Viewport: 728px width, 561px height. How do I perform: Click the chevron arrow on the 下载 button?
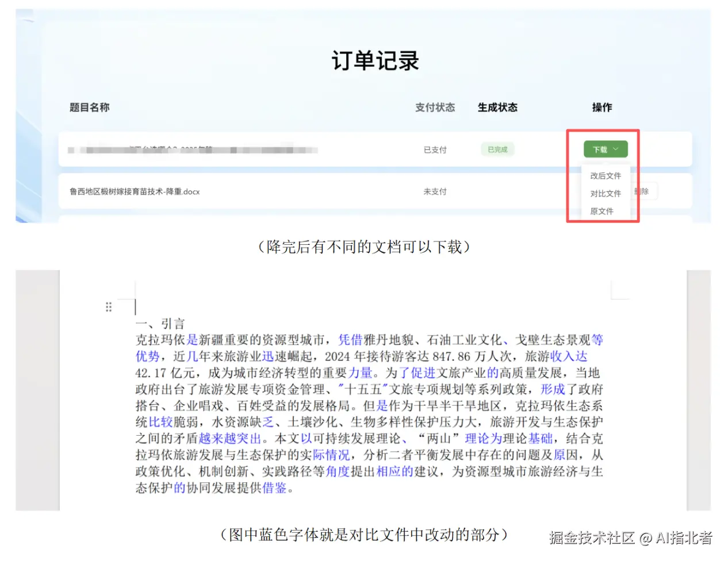pyautogui.click(x=616, y=149)
